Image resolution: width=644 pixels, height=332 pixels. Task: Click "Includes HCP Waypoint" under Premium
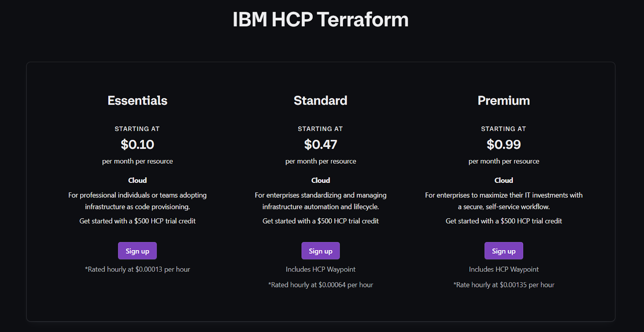pos(504,269)
